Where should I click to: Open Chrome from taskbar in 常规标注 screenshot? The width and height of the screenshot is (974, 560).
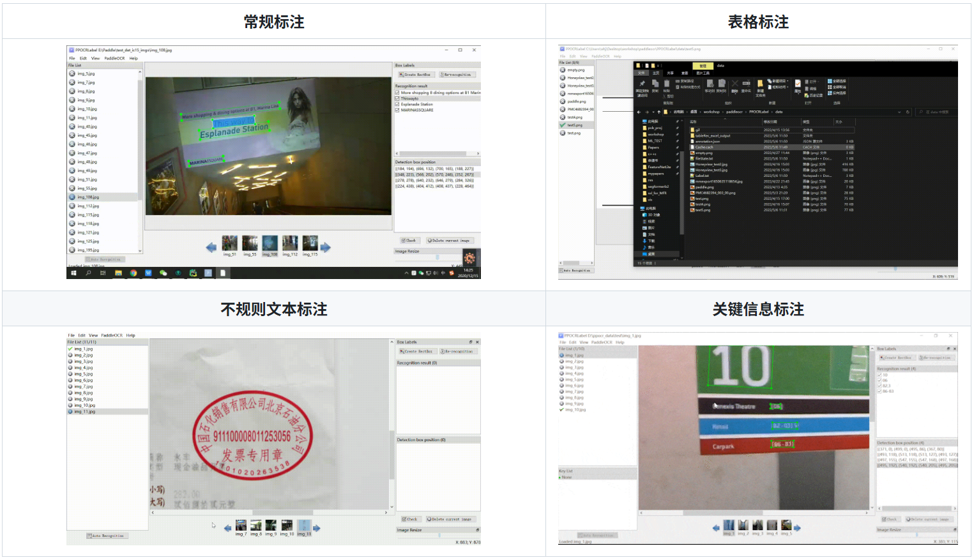pos(133,273)
